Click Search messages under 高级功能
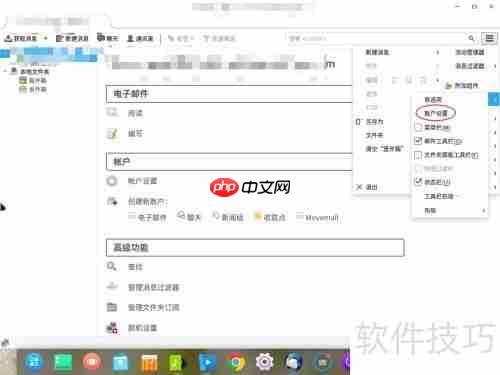Image resolution: width=500 pixels, height=375 pixels. click(135, 267)
